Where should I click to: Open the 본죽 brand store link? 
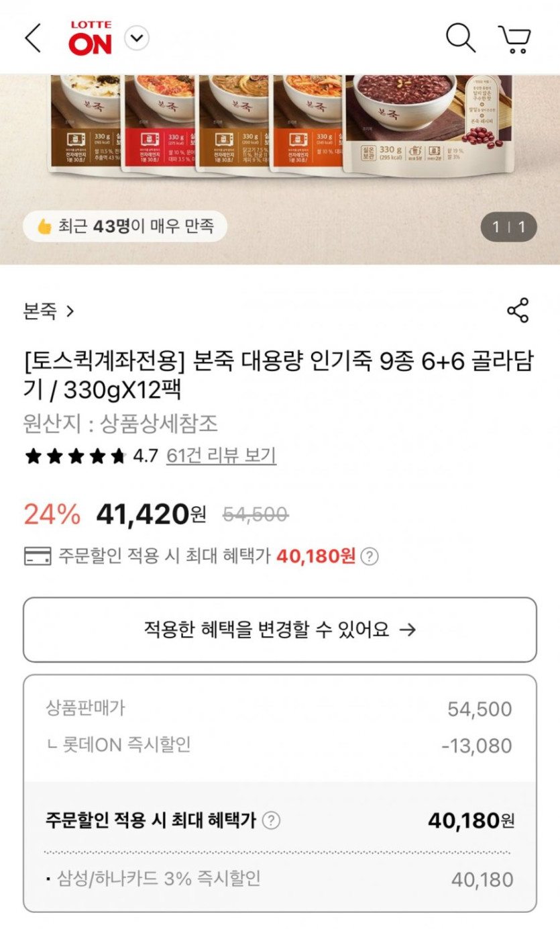pos(48,311)
